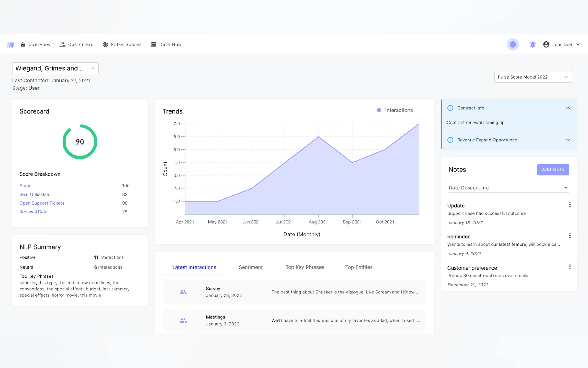Open Customer preference note options menu
The height and width of the screenshot is (368, 588).
pyautogui.click(x=570, y=267)
